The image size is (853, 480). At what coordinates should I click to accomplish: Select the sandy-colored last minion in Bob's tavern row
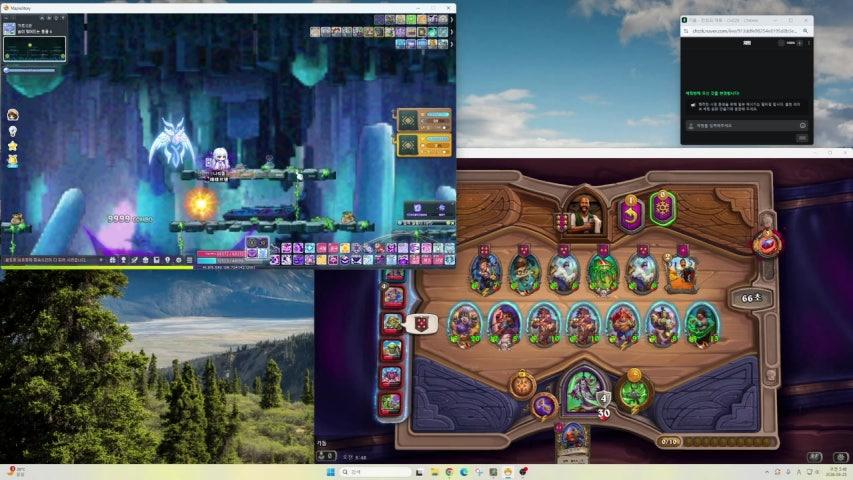point(681,272)
